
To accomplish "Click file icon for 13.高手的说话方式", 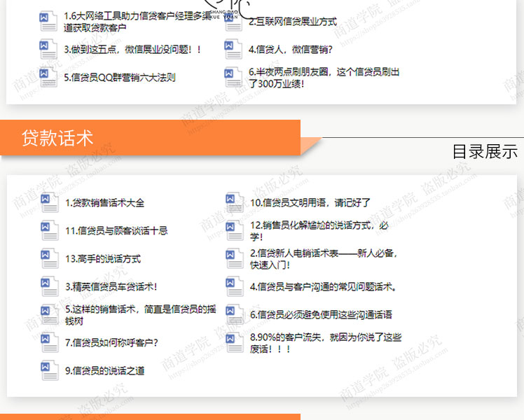I will point(49,258).
